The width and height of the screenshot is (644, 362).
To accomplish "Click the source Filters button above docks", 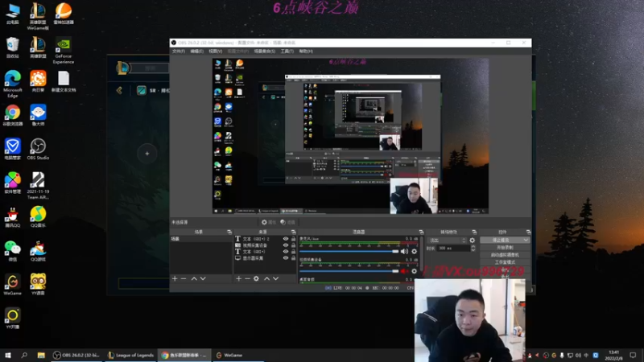I will (x=288, y=222).
